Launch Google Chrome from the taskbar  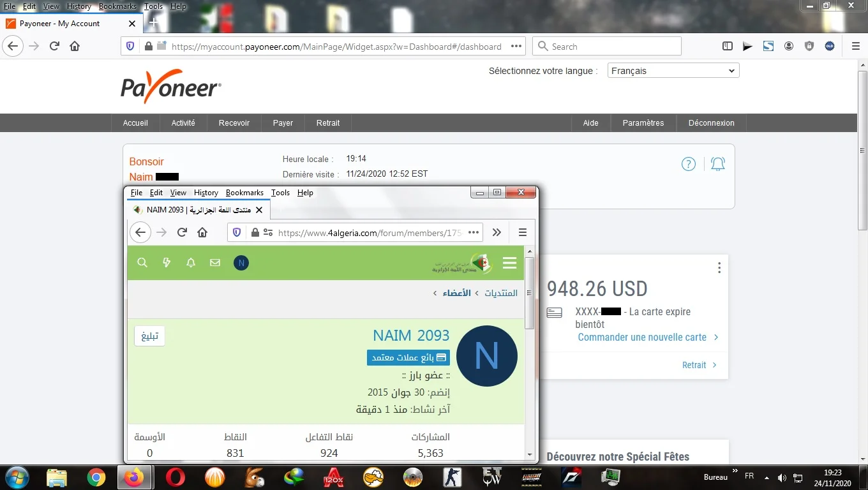pyautogui.click(x=96, y=477)
